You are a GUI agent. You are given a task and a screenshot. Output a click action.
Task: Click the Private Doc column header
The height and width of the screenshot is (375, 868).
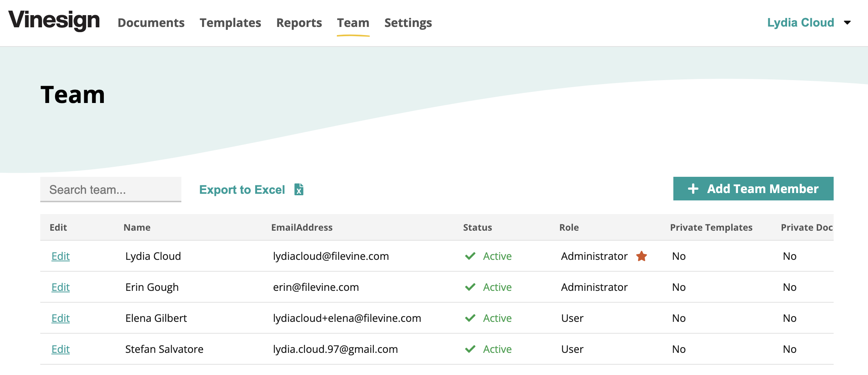(x=807, y=227)
